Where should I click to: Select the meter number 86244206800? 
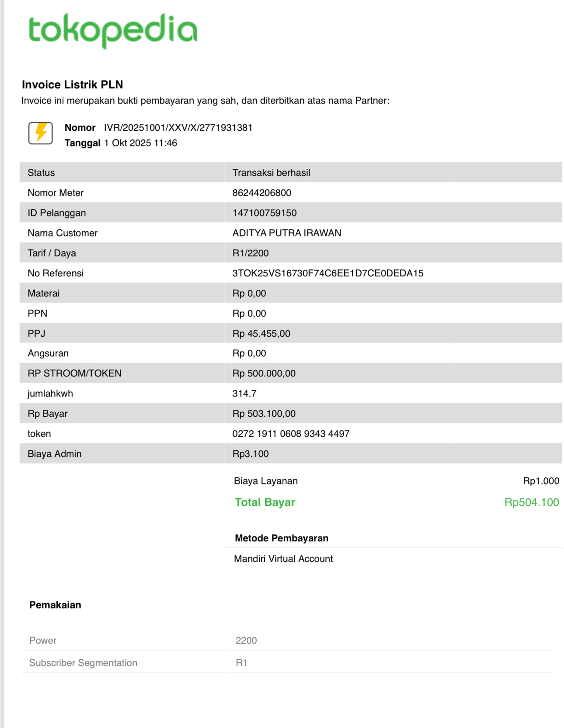(x=261, y=193)
